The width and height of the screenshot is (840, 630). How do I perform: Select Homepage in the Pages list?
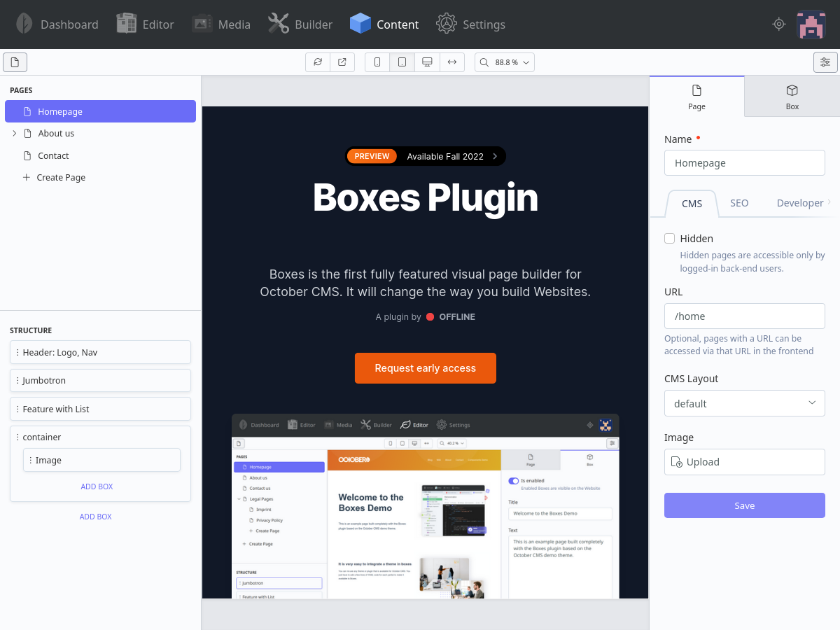pyautogui.click(x=100, y=111)
